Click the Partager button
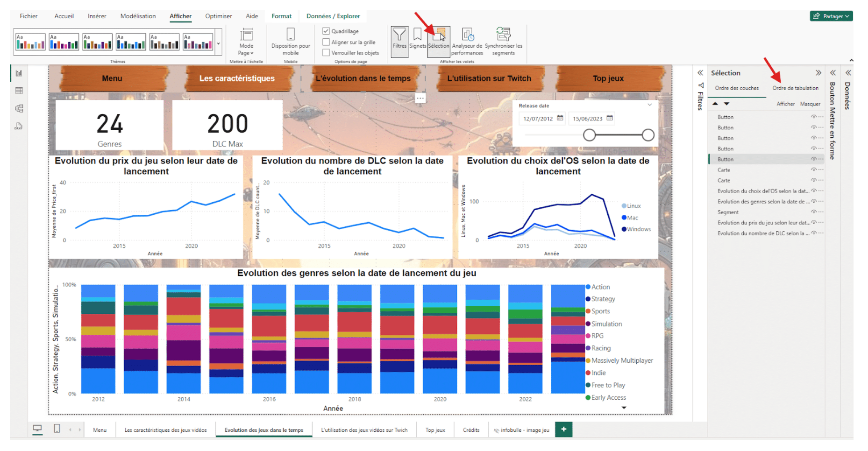The height and width of the screenshot is (451, 868). click(x=831, y=16)
